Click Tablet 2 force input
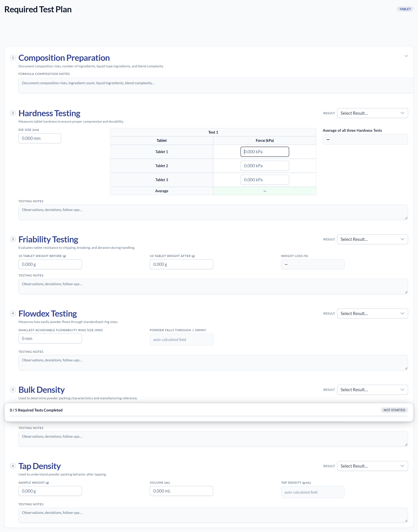Screen dimensions: 418x532 (x=265, y=166)
